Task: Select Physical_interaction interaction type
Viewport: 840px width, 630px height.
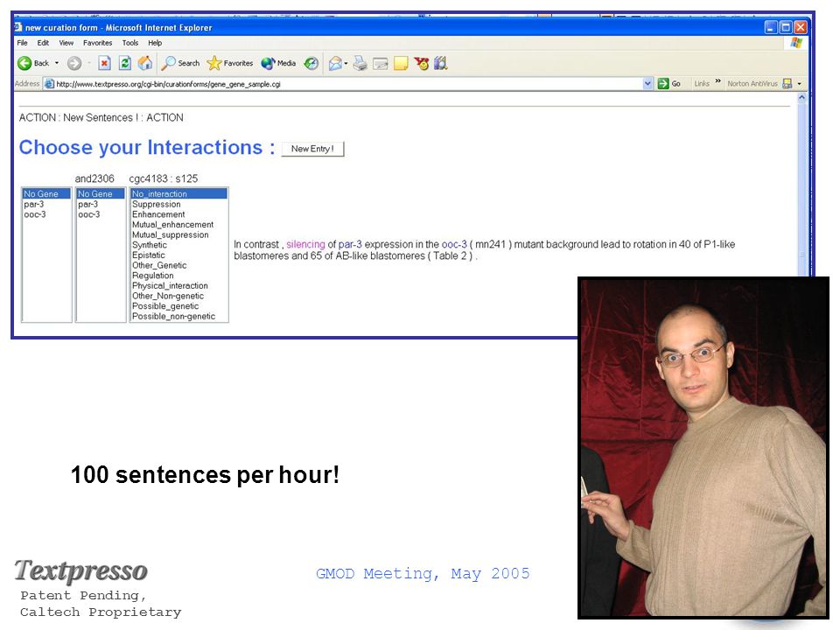Action: pyautogui.click(x=178, y=285)
